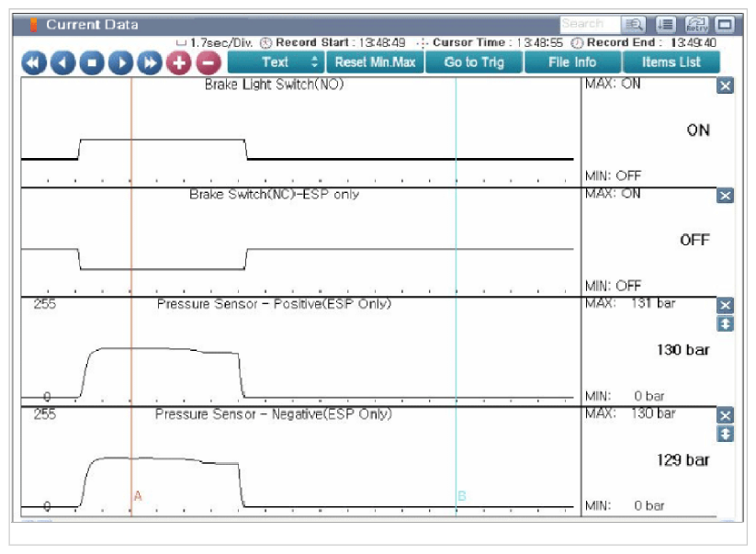Click the OFF value of Brake Switch(NC)
Screen dimensions: 756x554
[x=694, y=240]
